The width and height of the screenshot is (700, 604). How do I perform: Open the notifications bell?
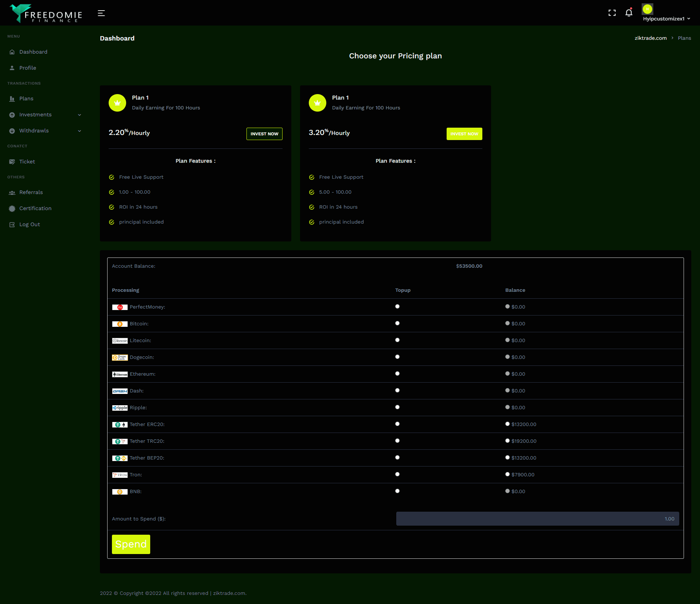point(629,13)
